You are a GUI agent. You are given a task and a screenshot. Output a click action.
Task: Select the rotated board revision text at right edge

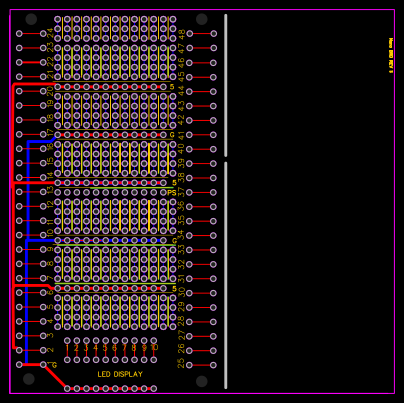coord(391,56)
